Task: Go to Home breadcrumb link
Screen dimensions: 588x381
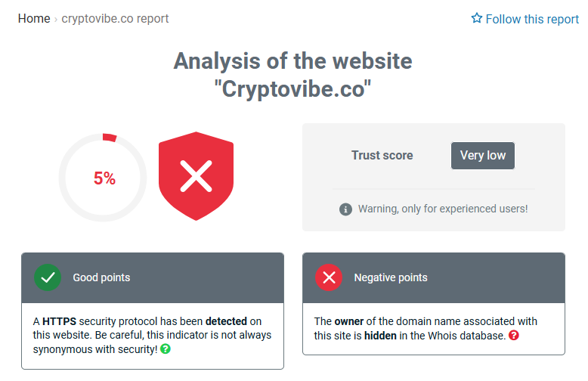Action: [x=34, y=18]
